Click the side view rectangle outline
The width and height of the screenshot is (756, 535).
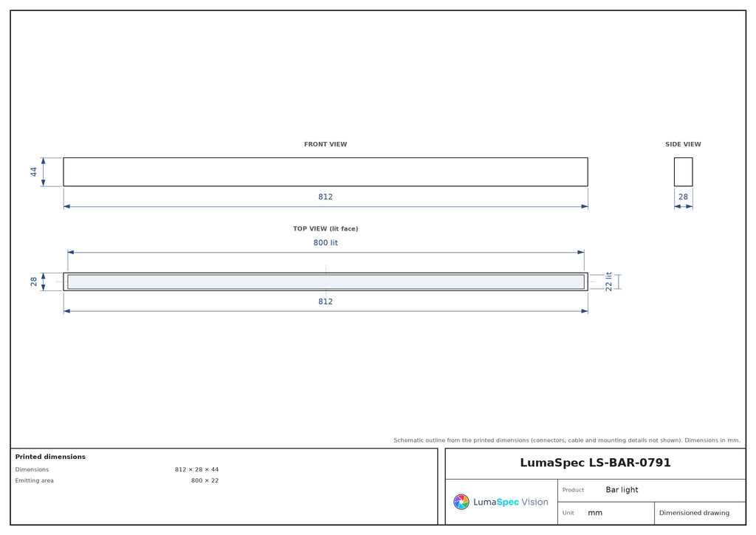[x=683, y=171]
